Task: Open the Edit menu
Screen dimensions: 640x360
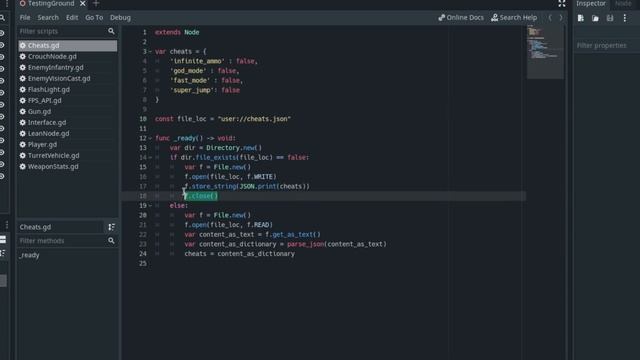Action: pos(72,18)
